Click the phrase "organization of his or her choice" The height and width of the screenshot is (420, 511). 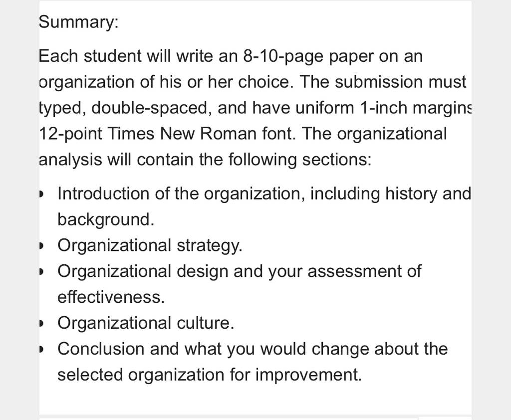tap(164, 82)
